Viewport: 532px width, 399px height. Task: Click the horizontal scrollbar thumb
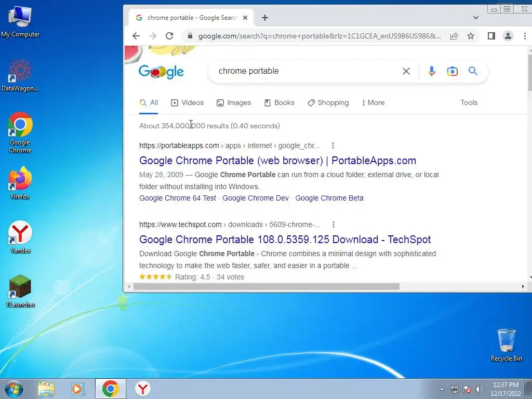tap(267, 286)
